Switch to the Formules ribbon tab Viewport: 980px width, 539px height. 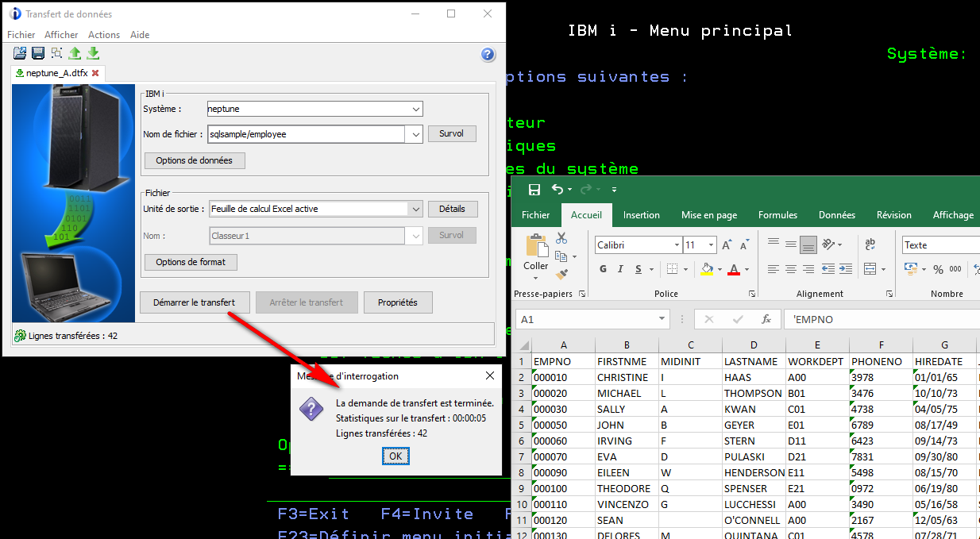point(777,215)
